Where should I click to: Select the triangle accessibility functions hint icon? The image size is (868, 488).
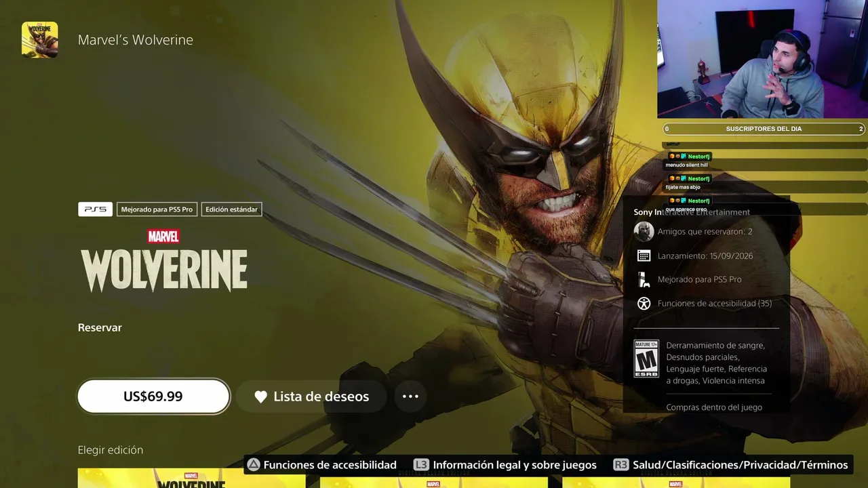click(253, 465)
